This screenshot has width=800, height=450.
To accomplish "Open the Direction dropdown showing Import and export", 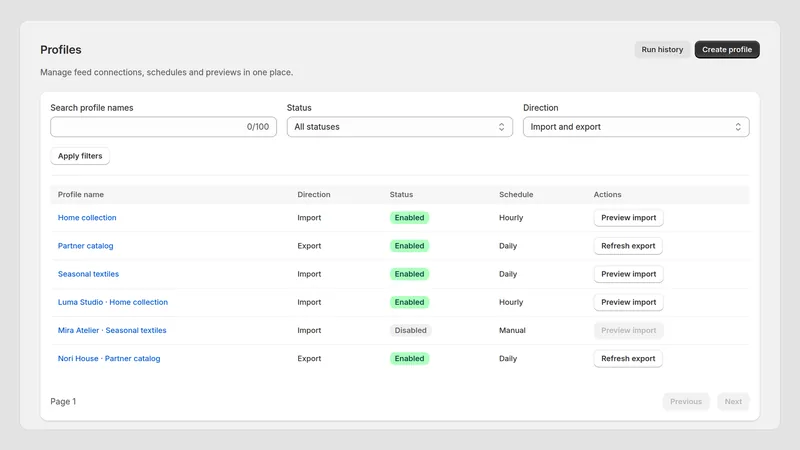I will [636, 127].
